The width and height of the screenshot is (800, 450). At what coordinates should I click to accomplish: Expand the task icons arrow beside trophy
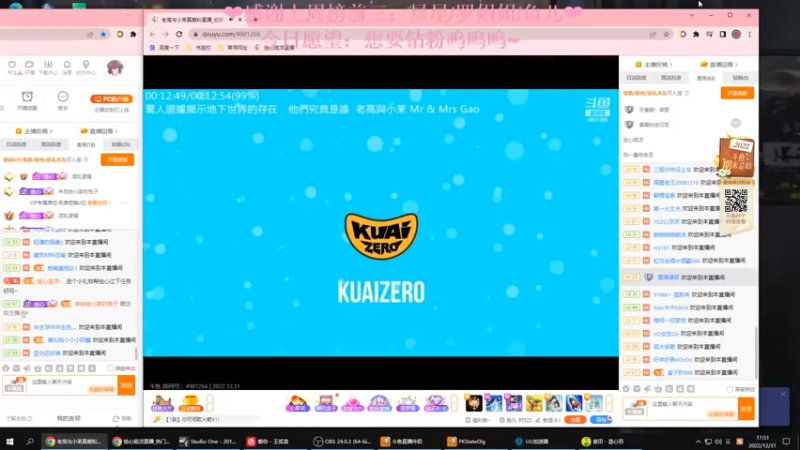[210, 404]
